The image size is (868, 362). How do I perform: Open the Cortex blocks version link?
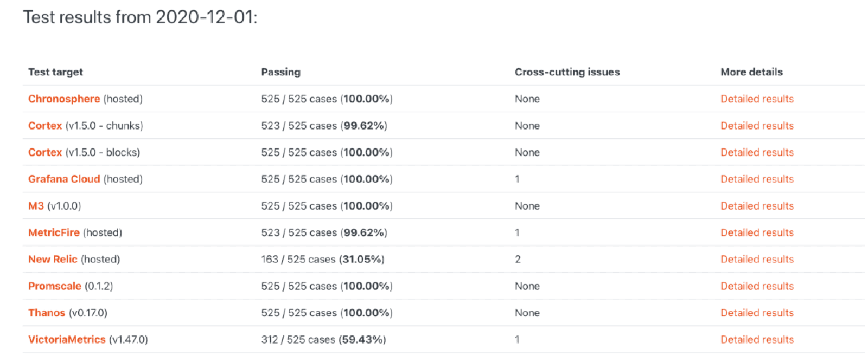point(44,152)
